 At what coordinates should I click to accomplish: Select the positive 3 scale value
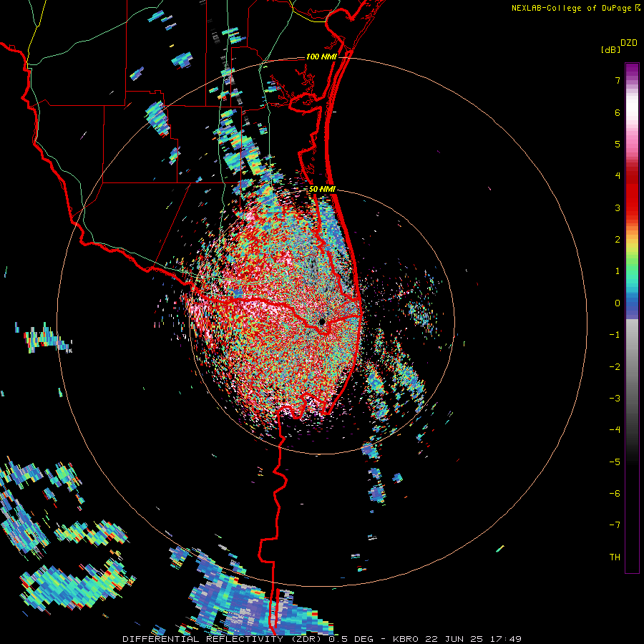click(x=618, y=208)
